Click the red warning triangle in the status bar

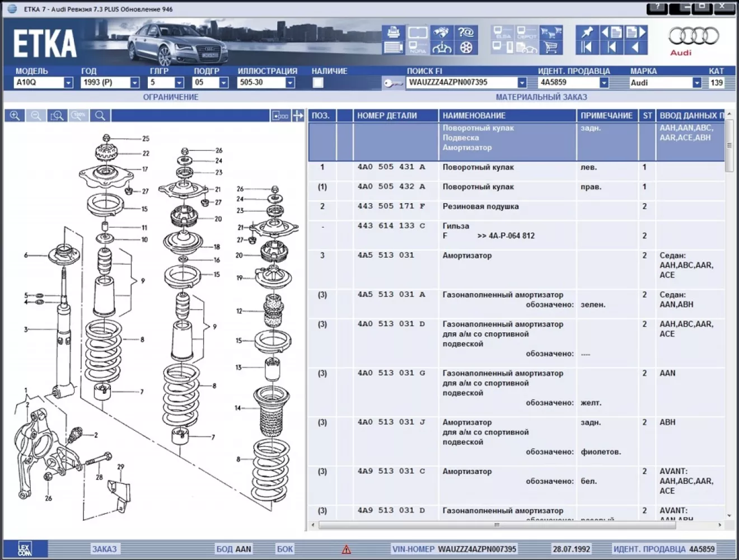coord(347,549)
